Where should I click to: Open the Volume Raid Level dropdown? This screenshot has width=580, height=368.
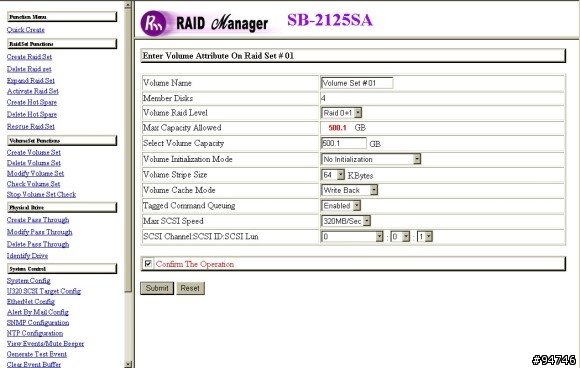point(341,113)
